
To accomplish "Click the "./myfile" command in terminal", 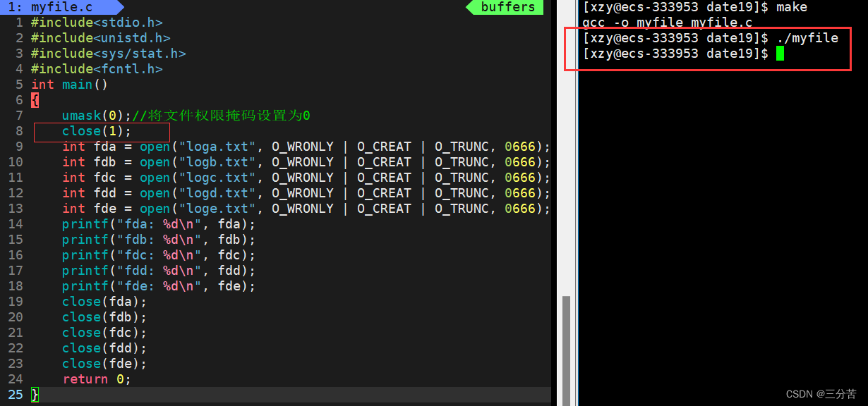I will click(807, 38).
